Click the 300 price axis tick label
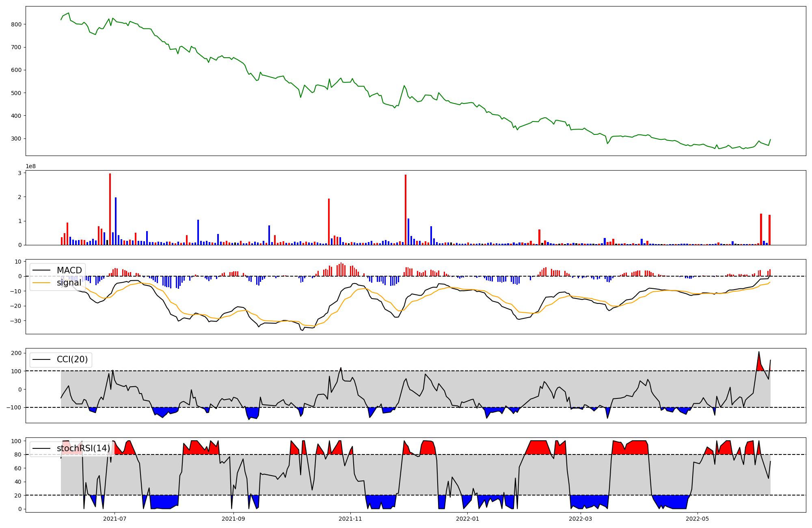The image size is (812, 528). point(16,138)
